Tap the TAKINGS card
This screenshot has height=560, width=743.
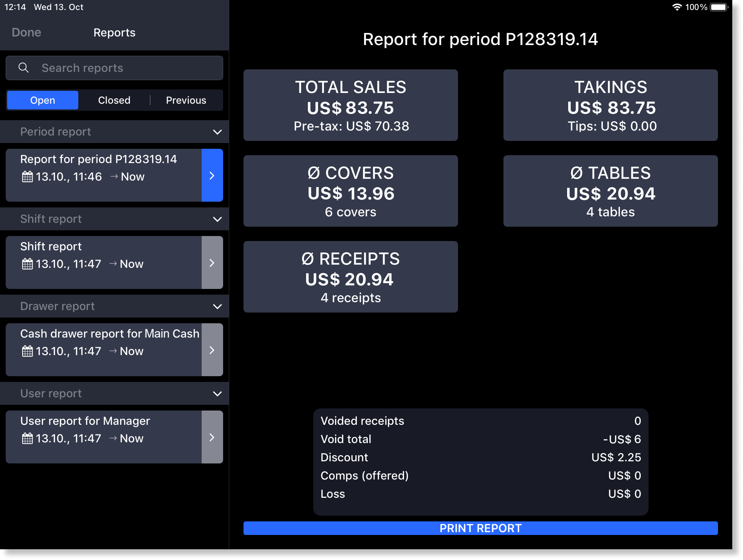pos(611,105)
